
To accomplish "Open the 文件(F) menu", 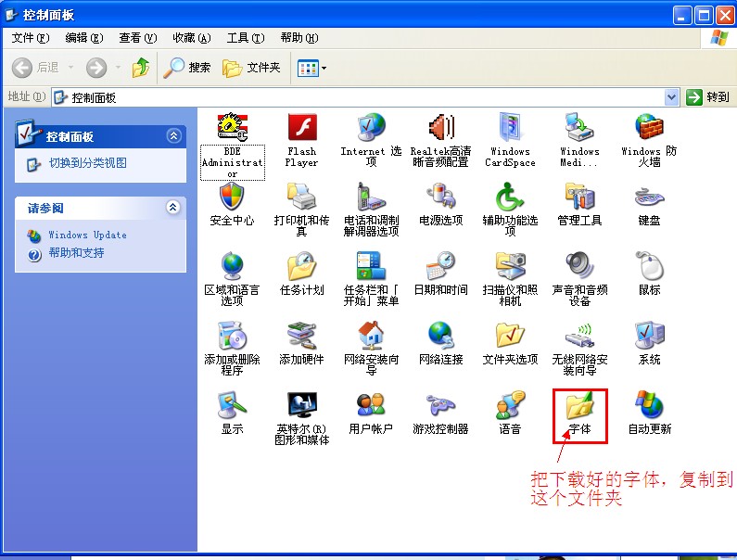I will [30, 38].
